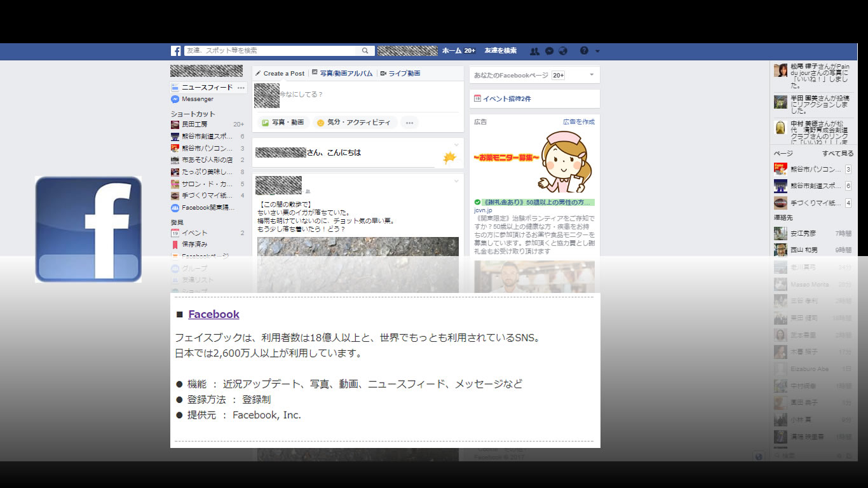Focus the Facebook search field
Image resolution: width=868 pixels, height=488 pixels.
tap(270, 51)
